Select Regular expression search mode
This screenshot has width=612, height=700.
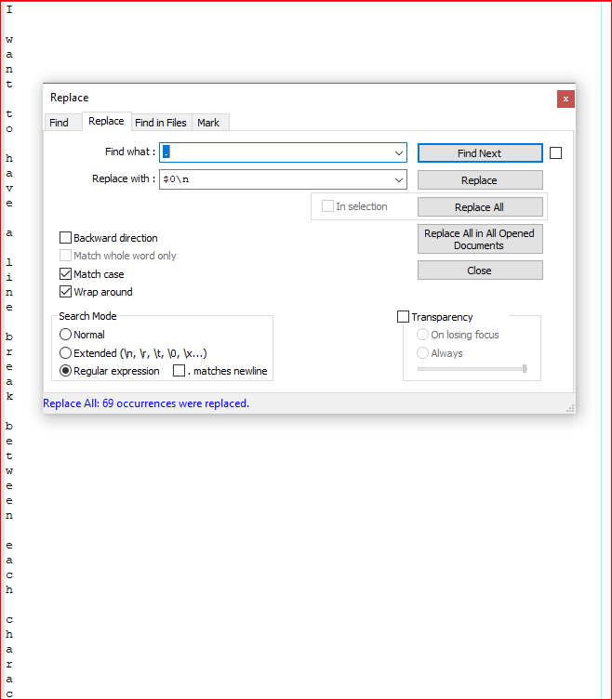coord(65,371)
